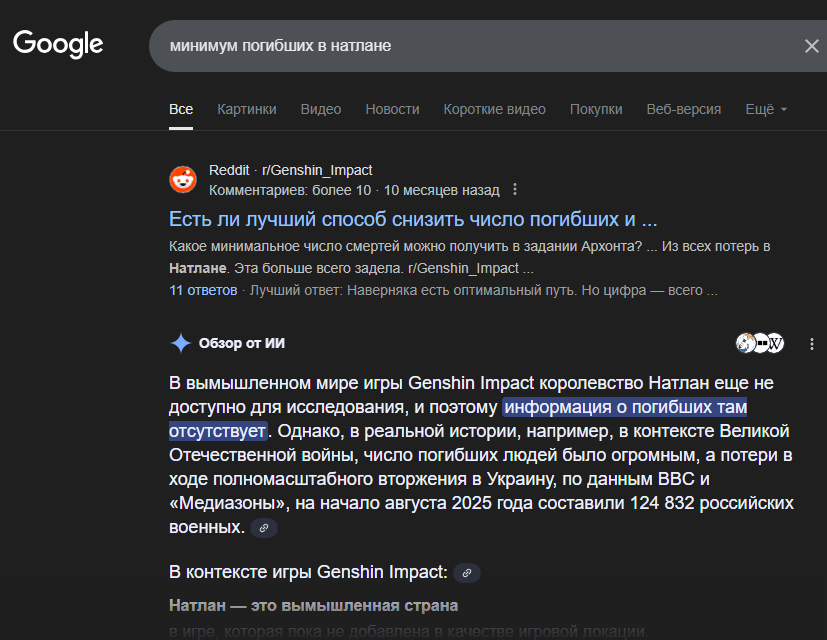Open the Новости tab
Viewport: 827px width, 640px height.
click(x=392, y=109)
